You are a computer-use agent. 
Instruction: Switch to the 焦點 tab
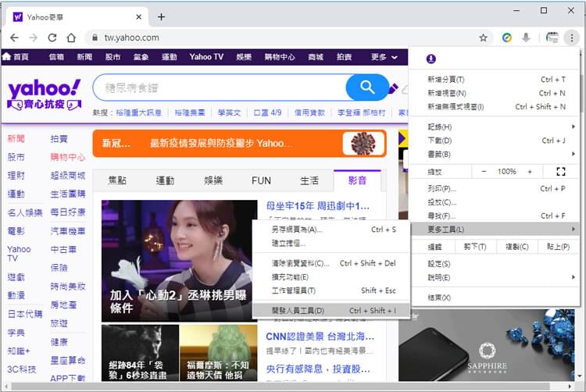[x=117, y=180]
